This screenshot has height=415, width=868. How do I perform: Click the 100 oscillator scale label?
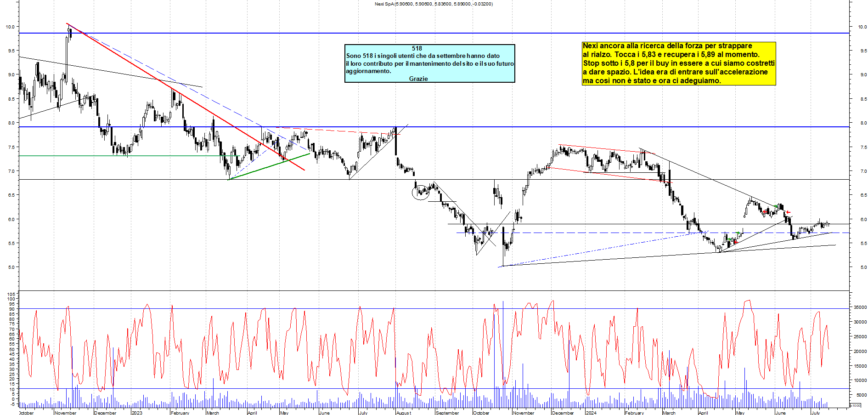(11, 299)
